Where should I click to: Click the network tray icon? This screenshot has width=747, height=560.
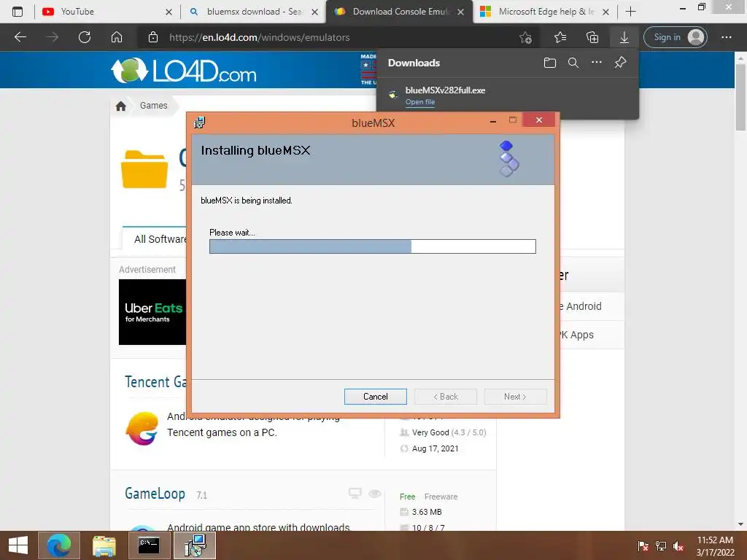(661, 545)
